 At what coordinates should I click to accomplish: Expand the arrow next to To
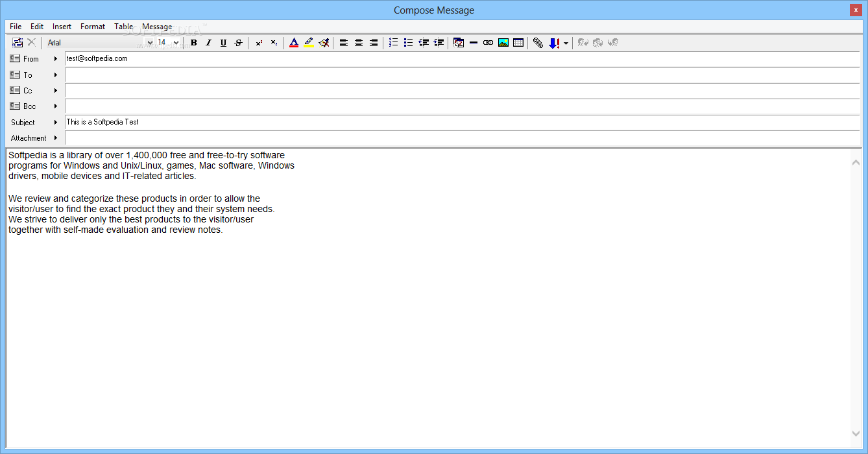(56, 75)
